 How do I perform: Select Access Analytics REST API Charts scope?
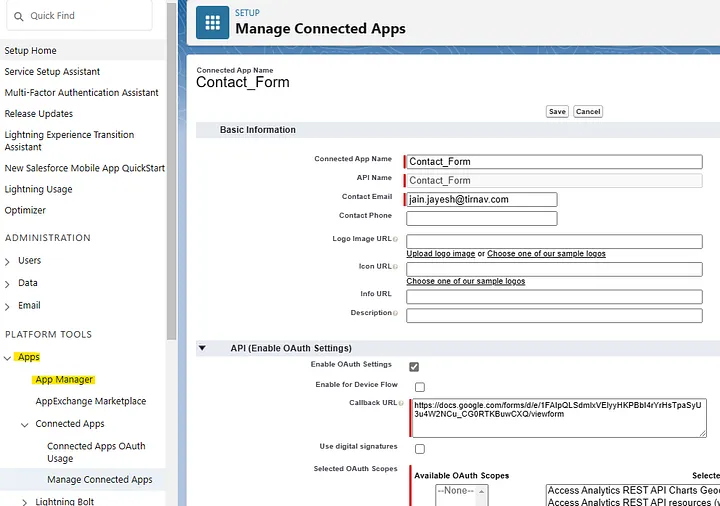click(634, 491)
